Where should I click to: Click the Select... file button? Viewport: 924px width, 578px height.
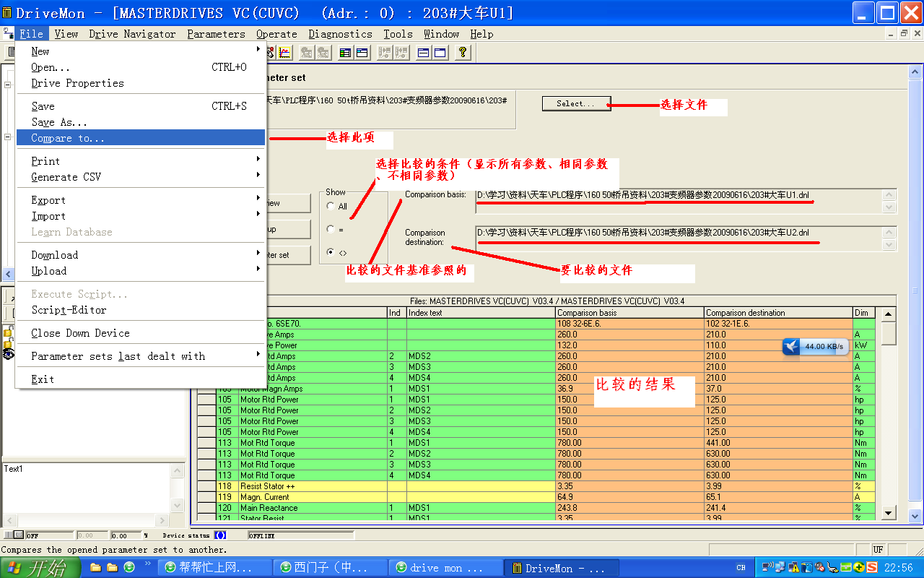point(576,103)
